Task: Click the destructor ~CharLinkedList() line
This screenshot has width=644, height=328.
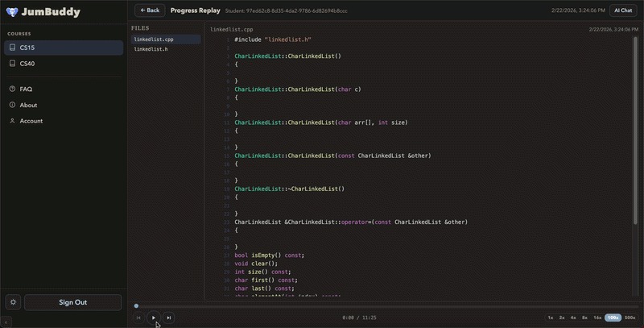Action: pyautogui.click(x=290, y=189)
